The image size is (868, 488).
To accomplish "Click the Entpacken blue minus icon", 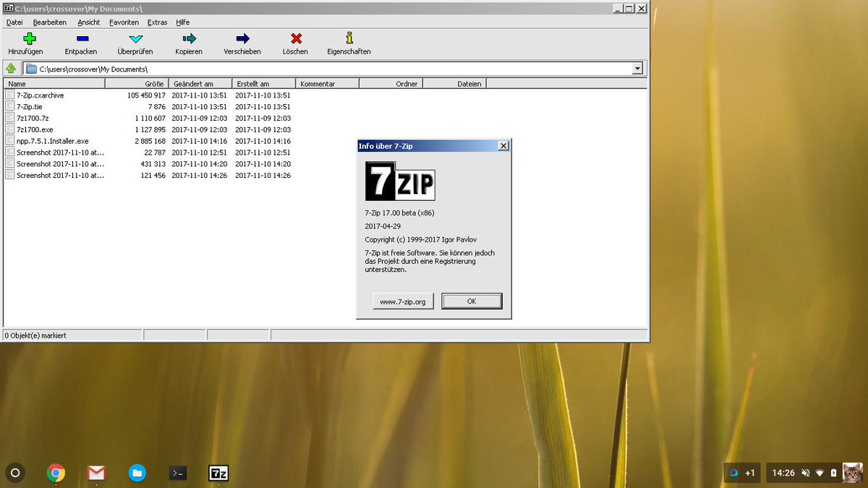I will coord(82,39).
